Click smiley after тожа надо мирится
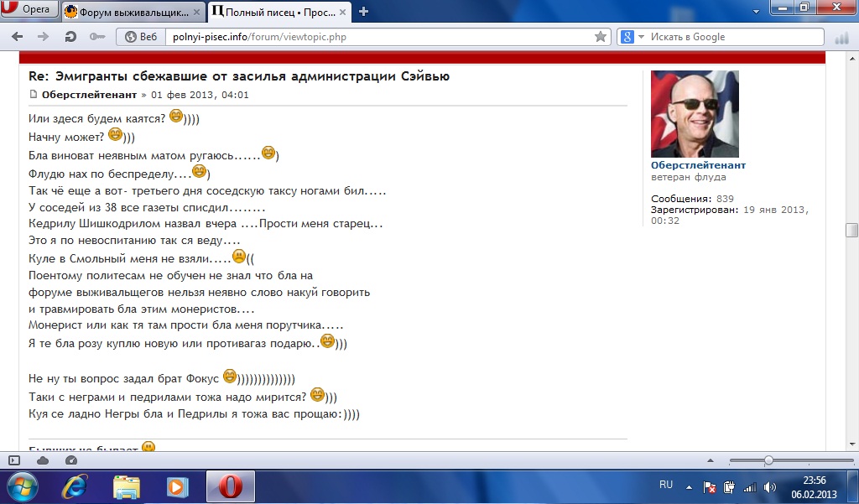 coord(316,394)
